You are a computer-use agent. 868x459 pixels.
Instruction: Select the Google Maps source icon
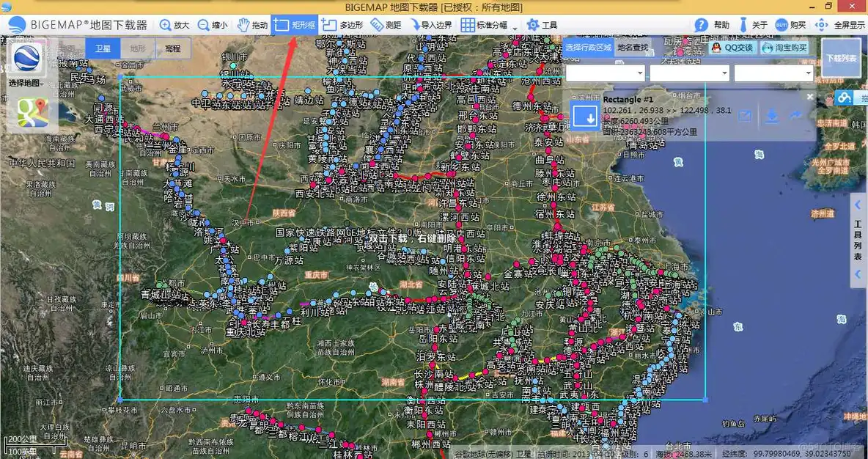click(x=32, y=113)
